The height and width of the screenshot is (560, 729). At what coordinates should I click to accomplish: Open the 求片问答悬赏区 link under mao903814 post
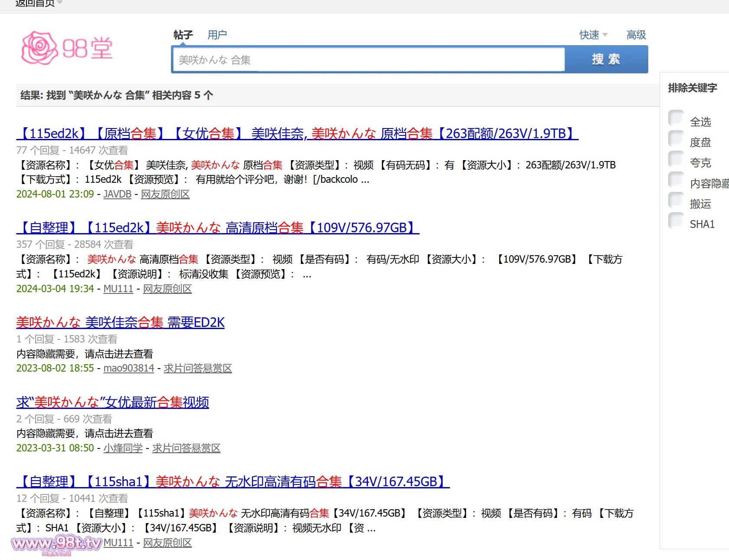pos(197,368)
